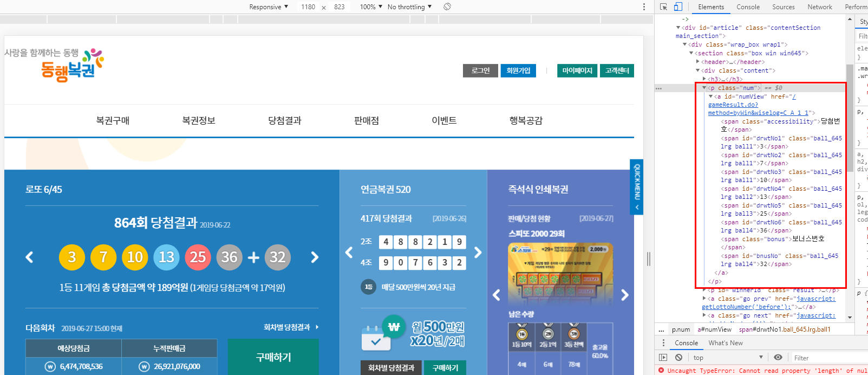Screen dimensions: 868x375
Task: Toggle the device toolbar icon
Action: point(678,7)
